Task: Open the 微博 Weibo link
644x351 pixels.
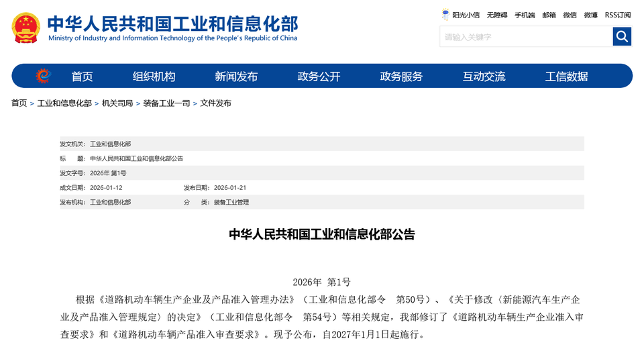Action: pos(590,15)
